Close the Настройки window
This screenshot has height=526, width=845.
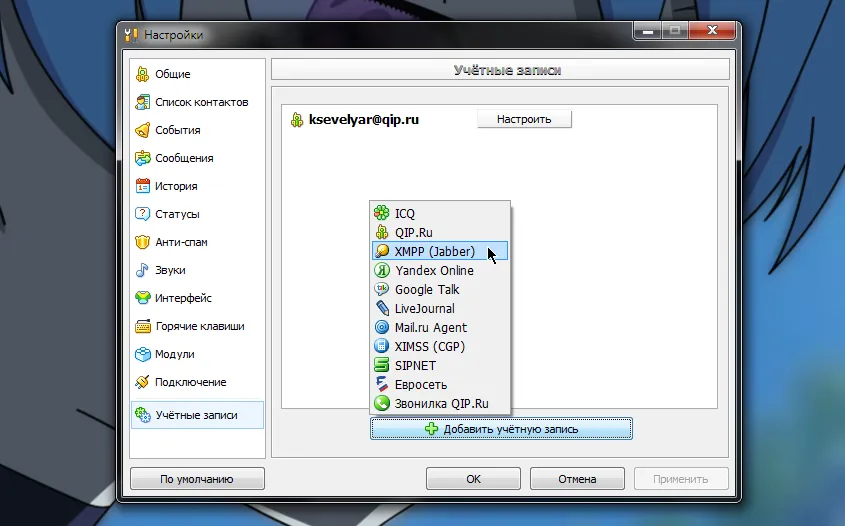712,30
